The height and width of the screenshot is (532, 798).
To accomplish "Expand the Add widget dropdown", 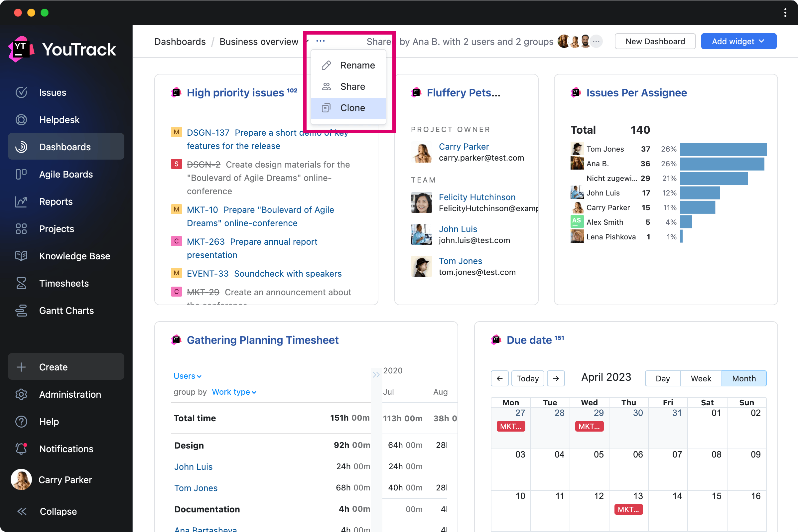I will (x=738, y=41).
